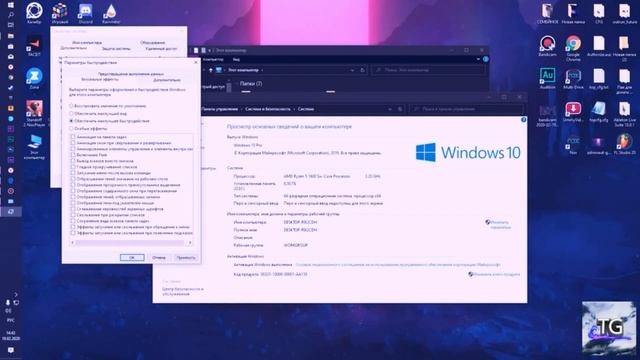Select the Authorize.aux file icon
Screen dimensions: 640x360
click(x=599, y=46)
